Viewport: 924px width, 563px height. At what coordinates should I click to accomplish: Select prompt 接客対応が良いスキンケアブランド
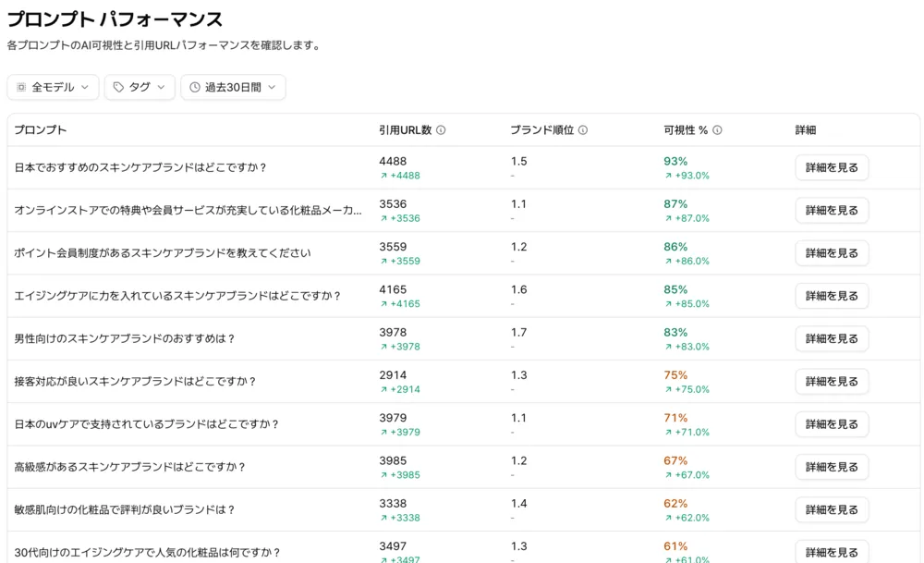(x=135, y=382)
